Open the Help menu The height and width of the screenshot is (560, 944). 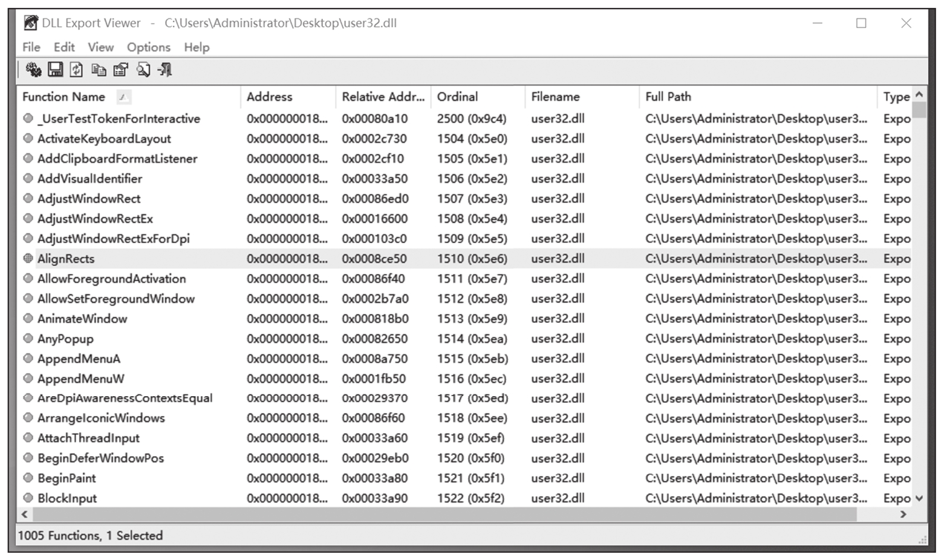(197, 47)
